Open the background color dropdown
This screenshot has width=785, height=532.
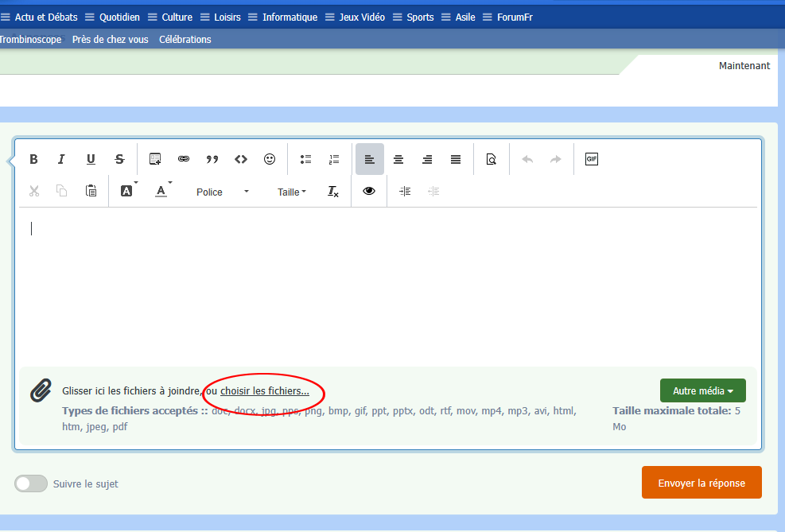pyautogui.click(x=129, y=190)
